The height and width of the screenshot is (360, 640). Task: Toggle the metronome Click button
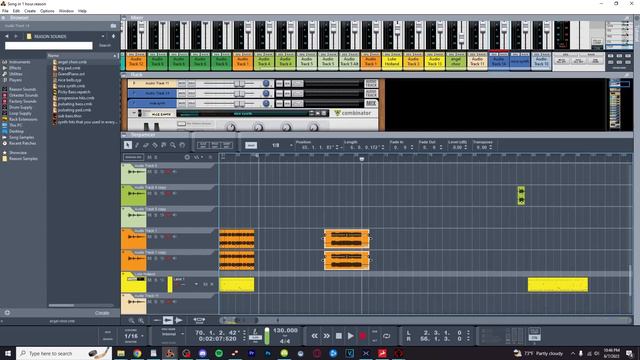(x=256, y=337)
